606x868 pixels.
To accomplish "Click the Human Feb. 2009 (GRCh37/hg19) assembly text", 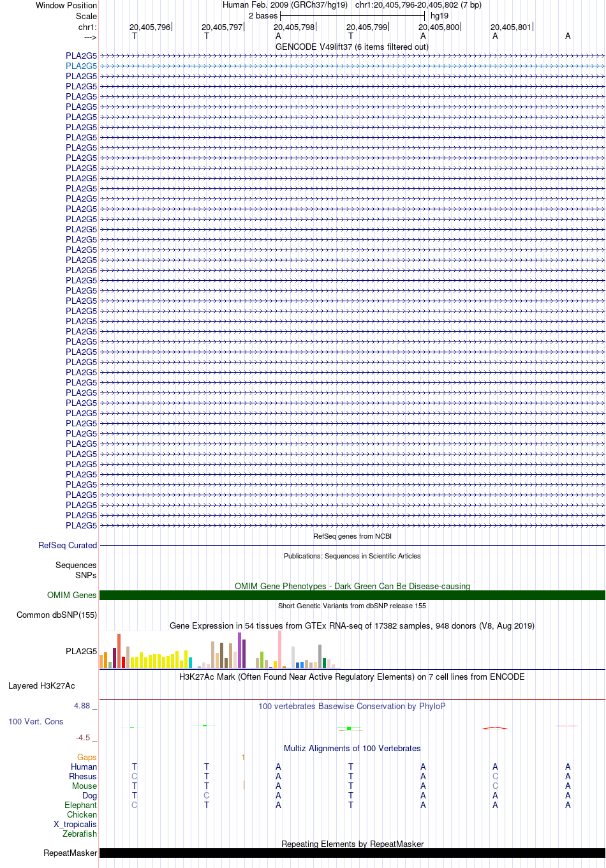I will 285,5.
